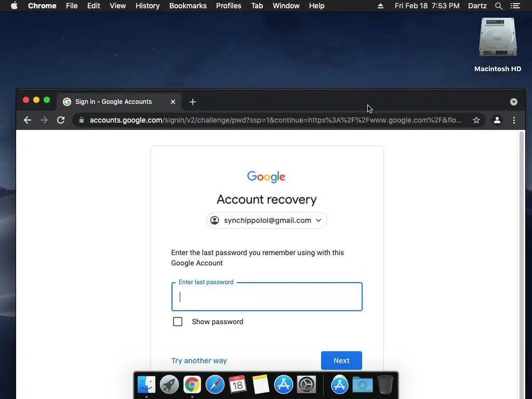Open the Downloads folder in the Dock
Screen dimensions: 532x399
(x=362, y=385)
